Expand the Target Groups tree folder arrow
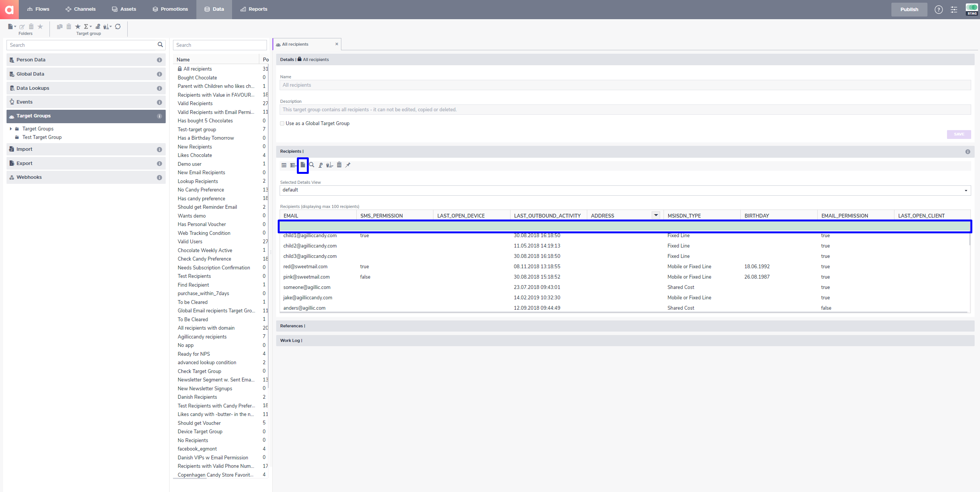980x492 pixels. coord(10,129)
